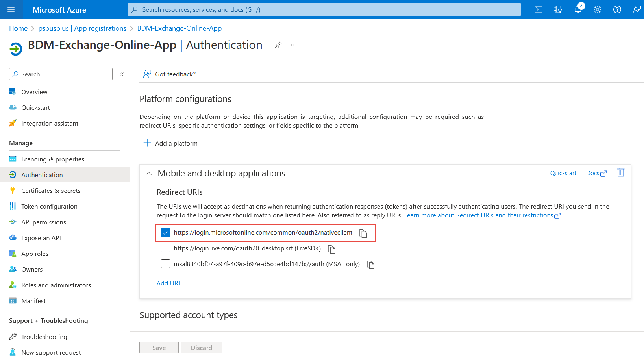Go to API permissions page
644x359 pixels.
click(x=43, y=222)
